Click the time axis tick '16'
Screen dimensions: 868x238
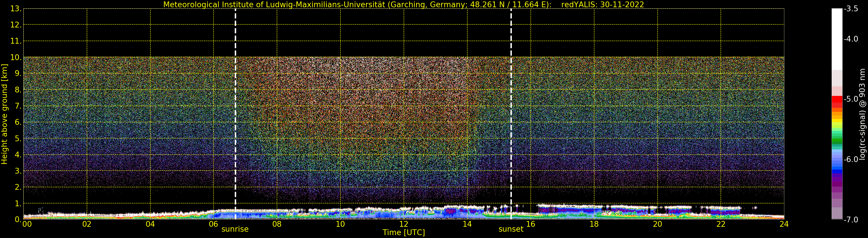(x=531, y=224)
